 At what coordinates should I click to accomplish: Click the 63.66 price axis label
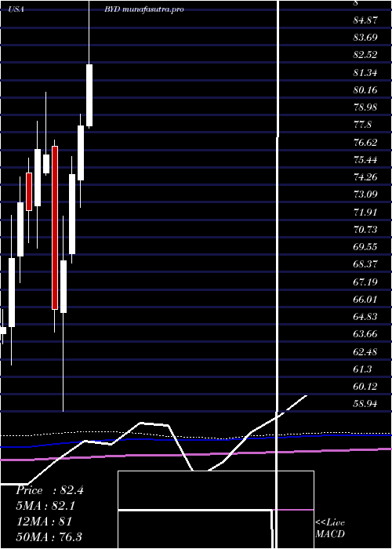365,334
